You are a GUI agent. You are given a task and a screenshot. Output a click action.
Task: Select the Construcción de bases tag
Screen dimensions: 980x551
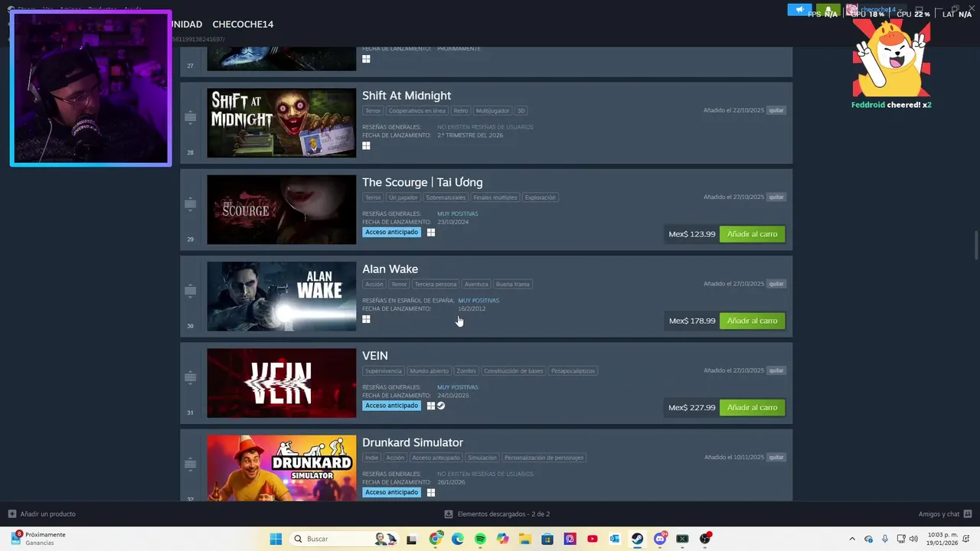513,371
